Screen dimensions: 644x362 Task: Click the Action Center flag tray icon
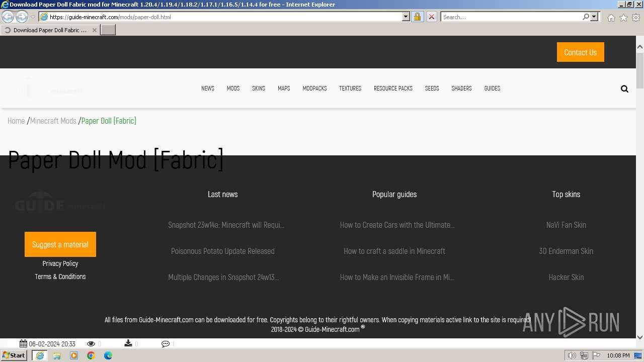coord(596,355)
